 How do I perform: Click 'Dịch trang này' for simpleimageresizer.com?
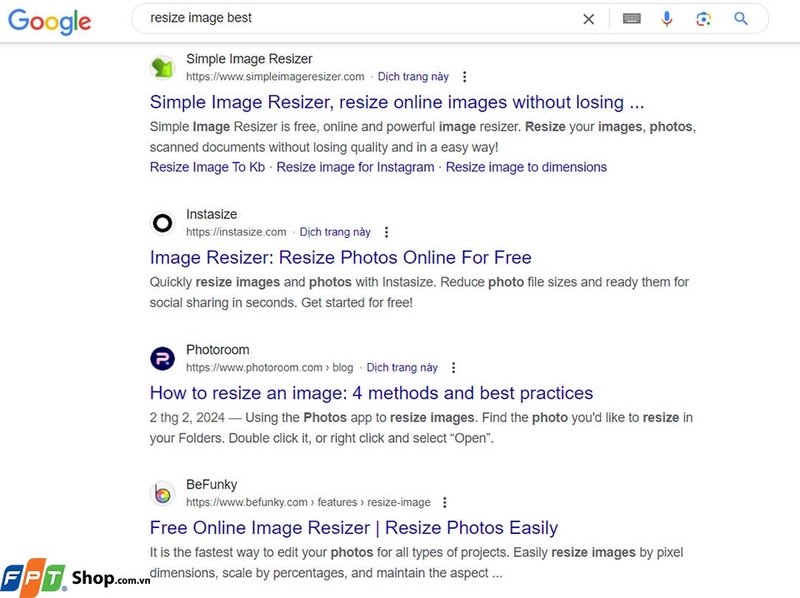point(413,77)
